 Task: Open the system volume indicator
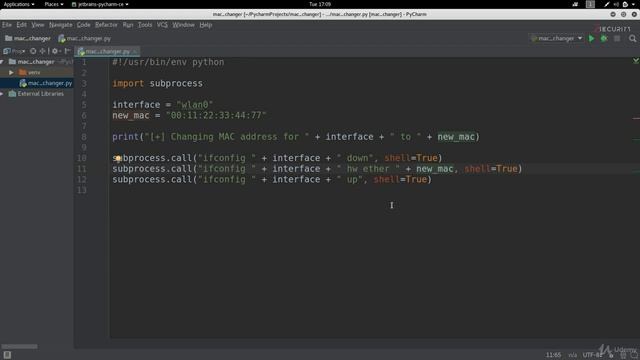click(616, 4)
